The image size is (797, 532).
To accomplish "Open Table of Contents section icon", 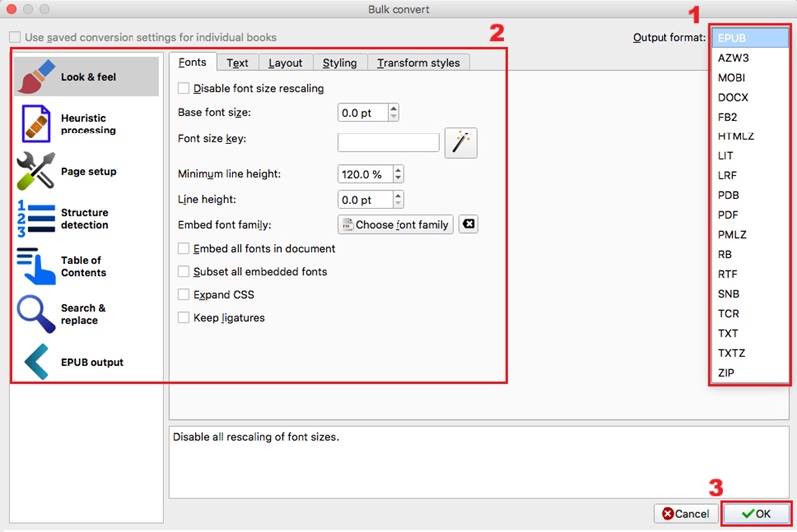I will 36,266.
